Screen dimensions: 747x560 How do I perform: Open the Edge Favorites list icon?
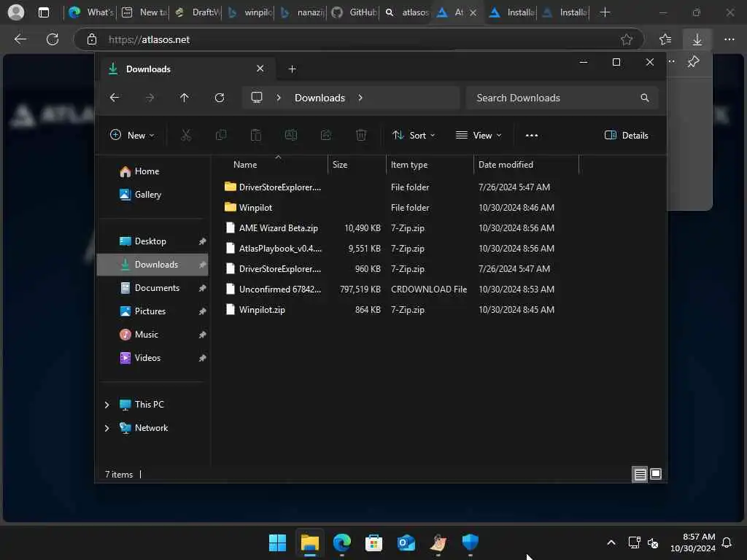coord(665,39)
